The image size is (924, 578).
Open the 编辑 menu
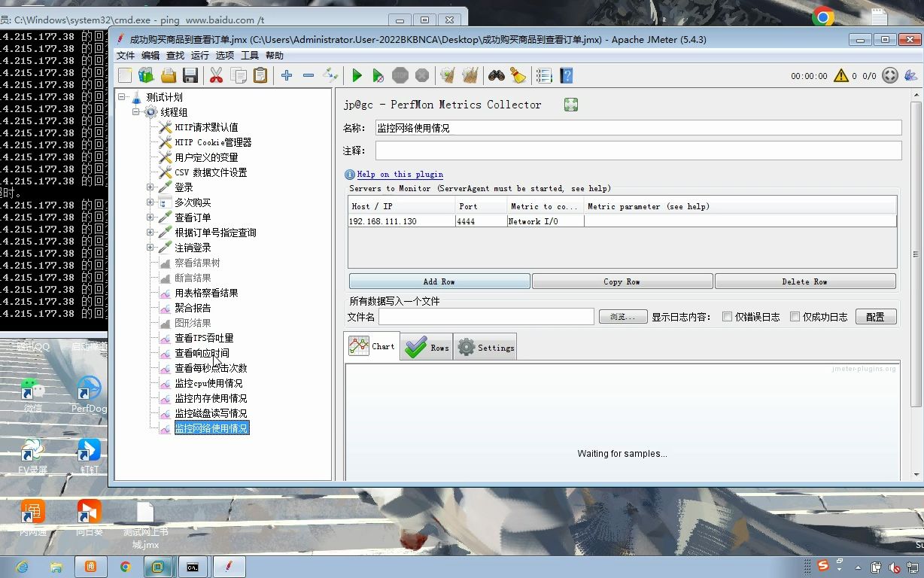pos(150,56)
